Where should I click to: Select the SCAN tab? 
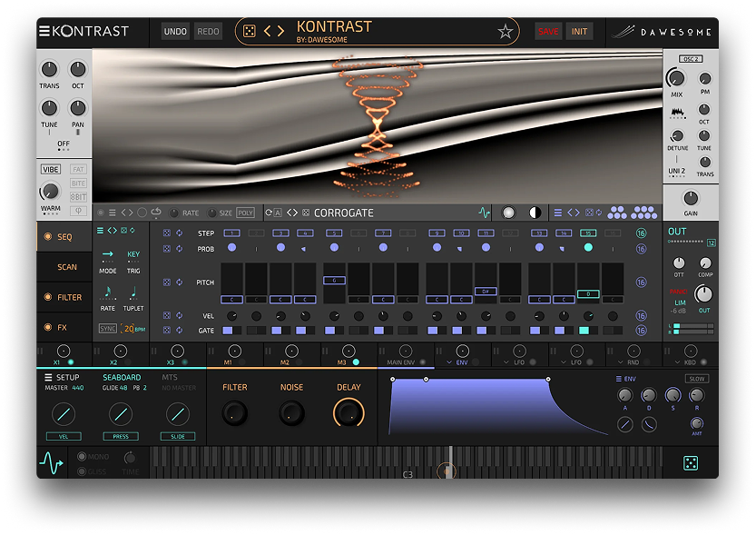(67, 267)
